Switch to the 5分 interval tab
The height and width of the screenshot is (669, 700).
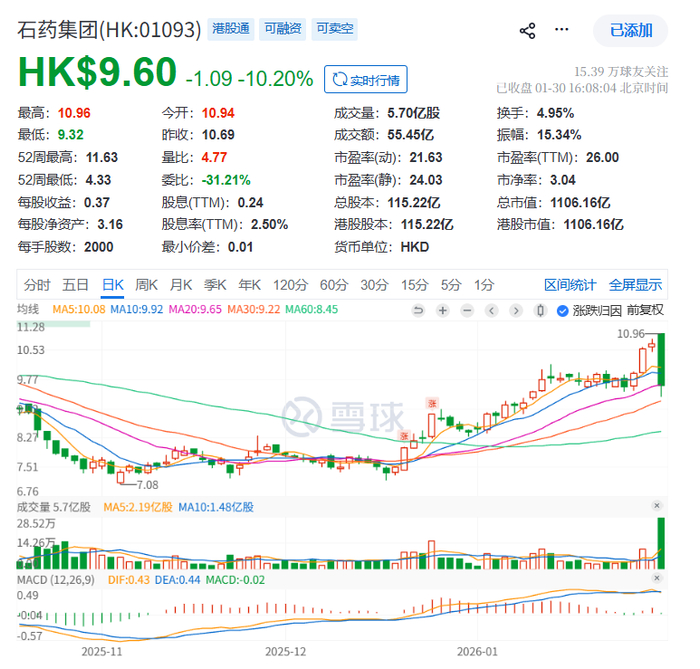click(451, 285)
